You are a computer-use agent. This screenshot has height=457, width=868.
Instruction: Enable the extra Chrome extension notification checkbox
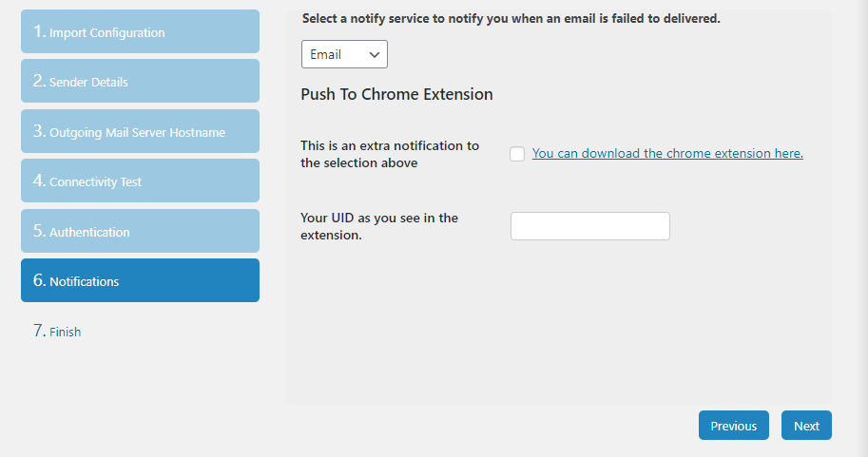pyautogui.click(x=517, y=154)
